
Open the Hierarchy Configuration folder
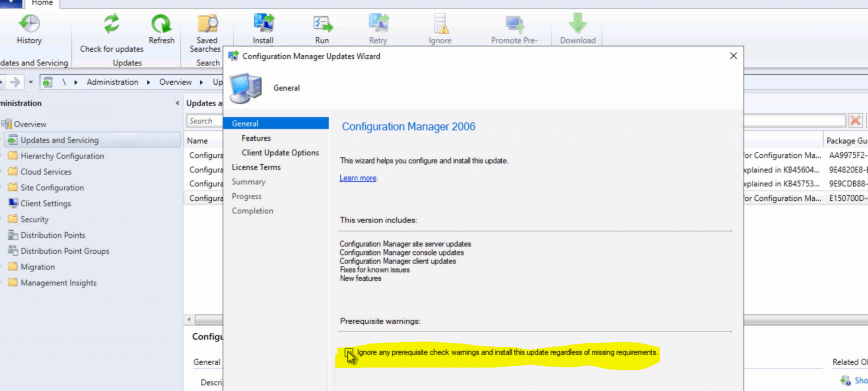[x=62, y=156]
